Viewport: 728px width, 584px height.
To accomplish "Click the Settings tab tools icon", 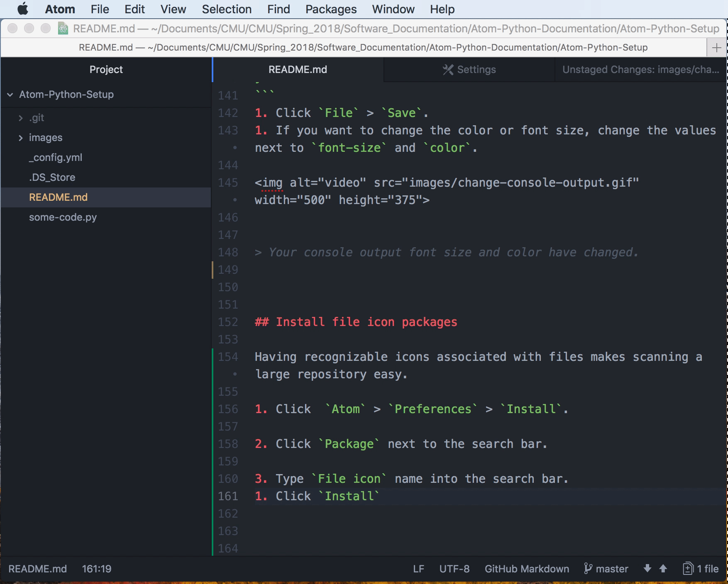I will (448, 70).
